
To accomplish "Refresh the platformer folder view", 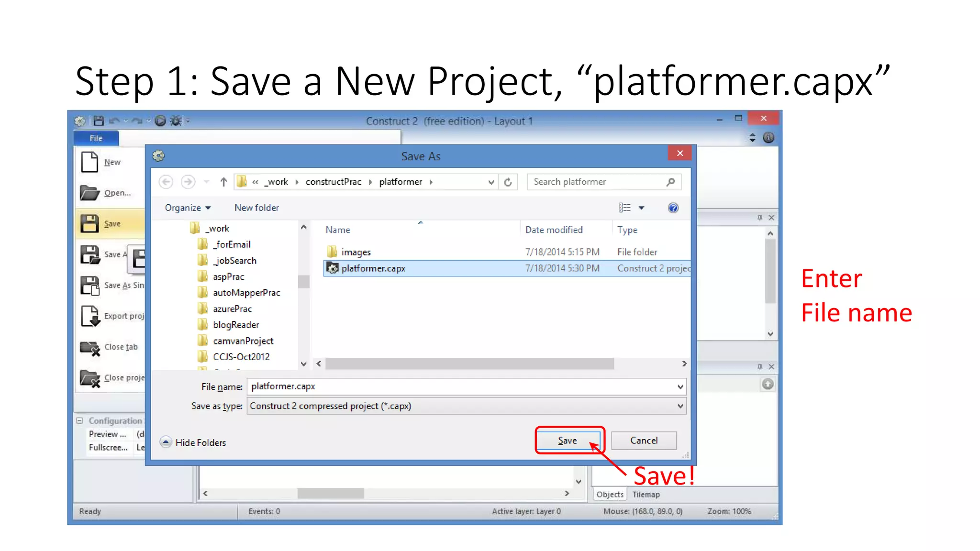I will pos(508,182).
